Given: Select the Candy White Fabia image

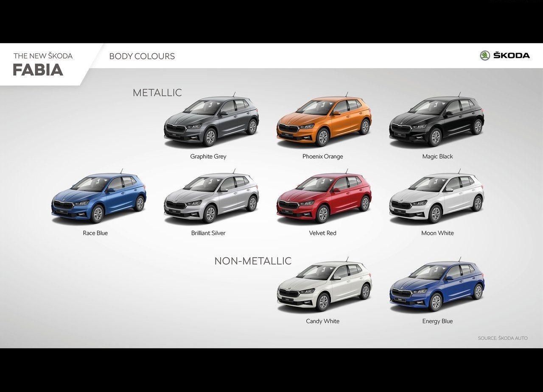Looking at the screenshot, I should 324,285.
